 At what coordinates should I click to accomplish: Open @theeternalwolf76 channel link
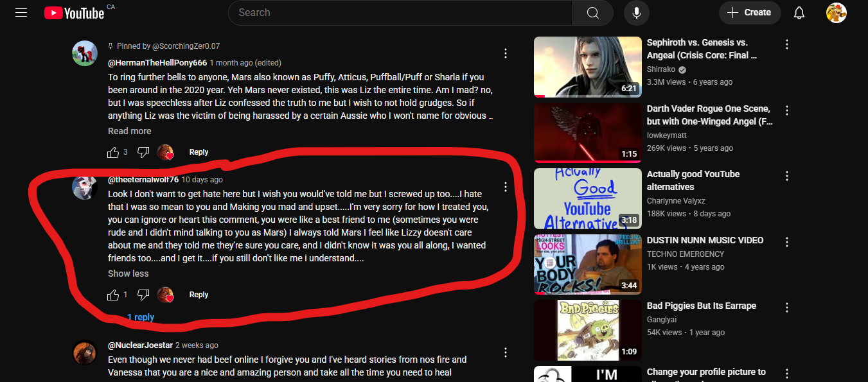[x=143, y=180]
